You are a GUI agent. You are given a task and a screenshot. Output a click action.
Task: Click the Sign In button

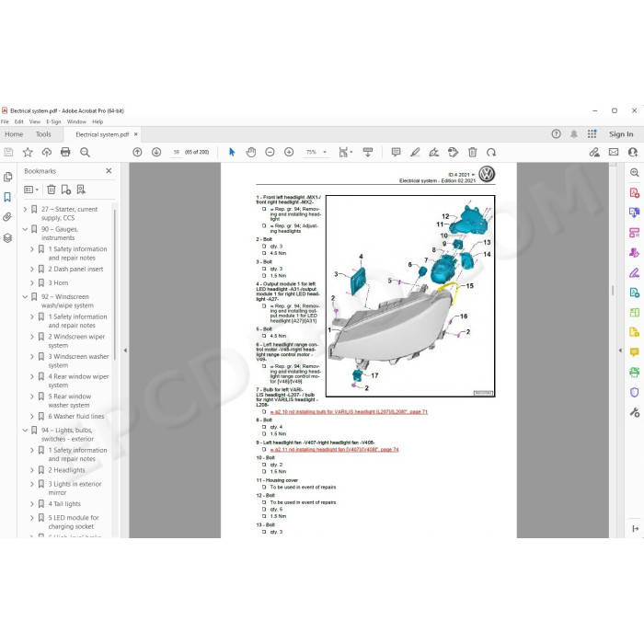(621, 134)
